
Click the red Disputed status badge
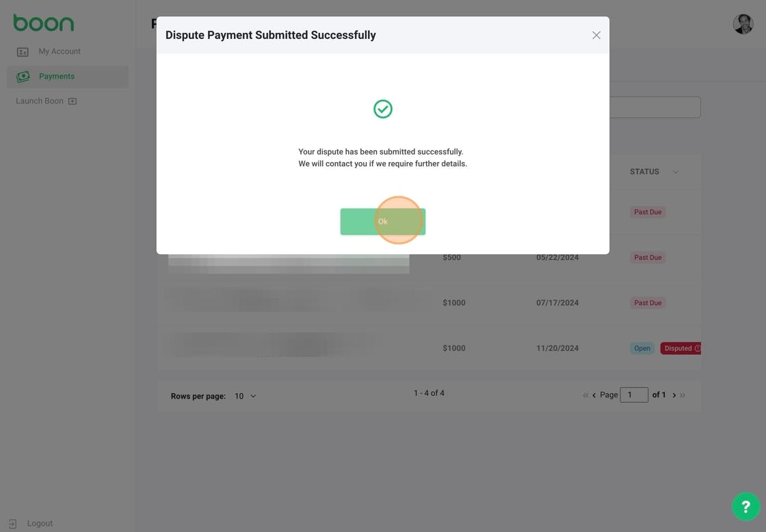click(681, 348)
